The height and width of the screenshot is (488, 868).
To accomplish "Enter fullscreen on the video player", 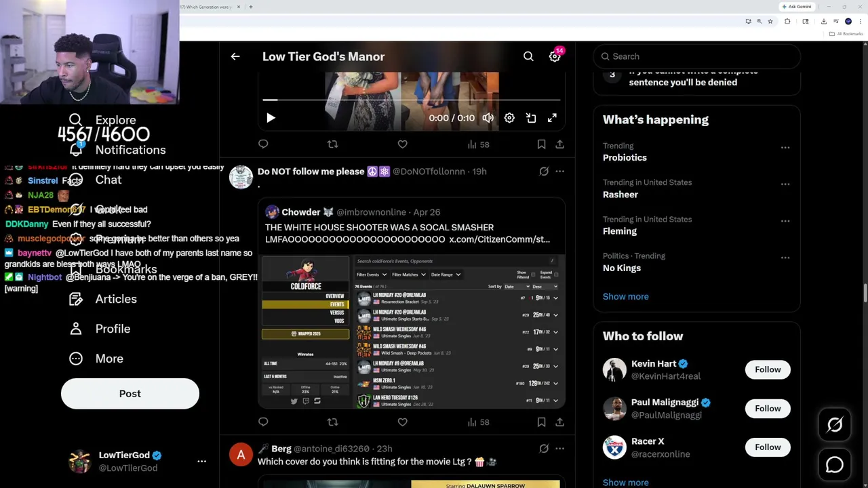I will point(552,118).
